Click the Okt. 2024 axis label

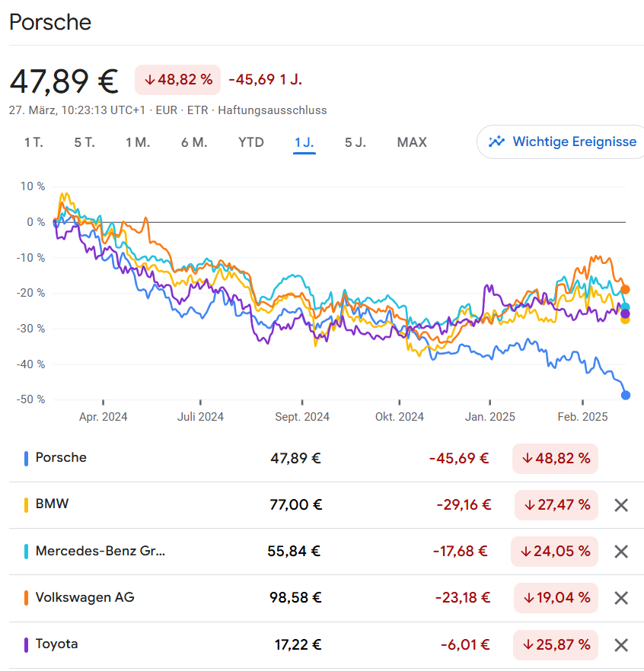400,417
